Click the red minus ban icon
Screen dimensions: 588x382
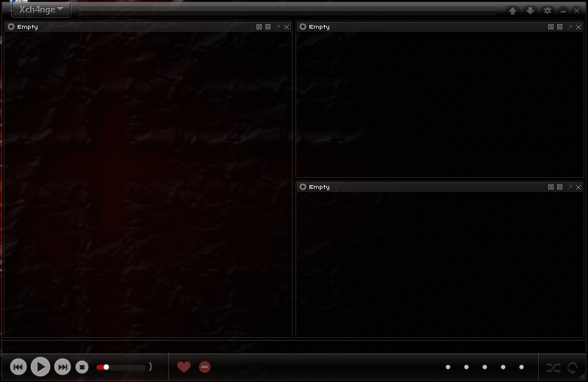[205, 367]
